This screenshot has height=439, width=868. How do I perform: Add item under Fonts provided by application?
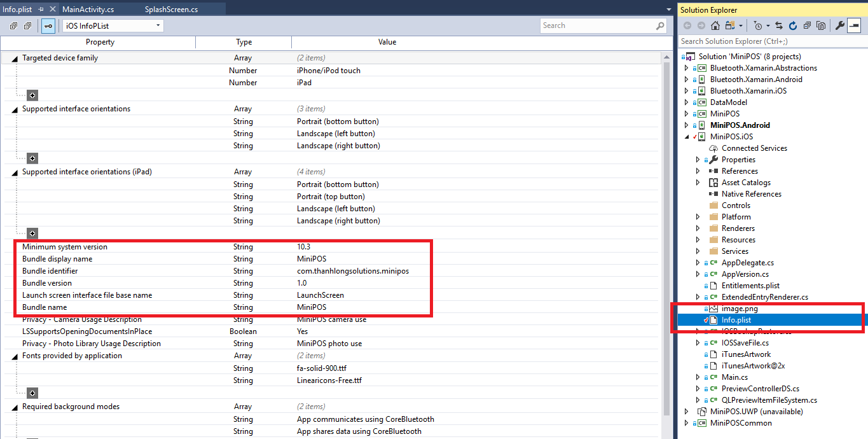(x=32, y=393)
